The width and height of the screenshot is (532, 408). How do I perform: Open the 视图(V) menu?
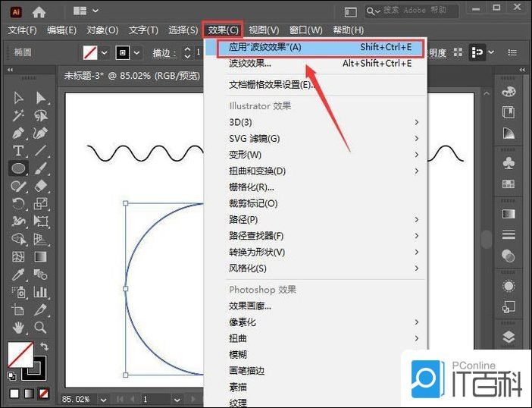pos(264,30)
